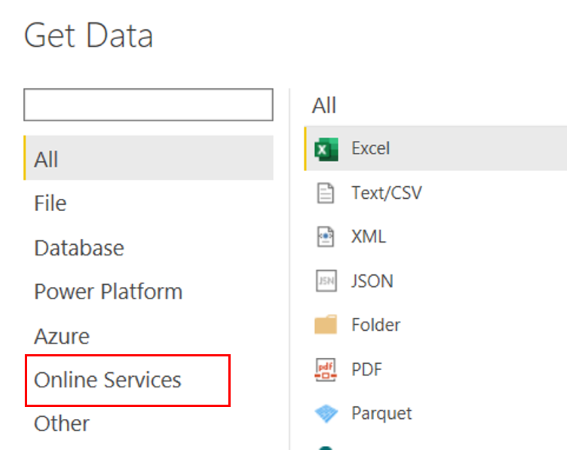The image size is (567, 450).
Task: Choose the Excel label in list
Action: (x=371, y=148)
